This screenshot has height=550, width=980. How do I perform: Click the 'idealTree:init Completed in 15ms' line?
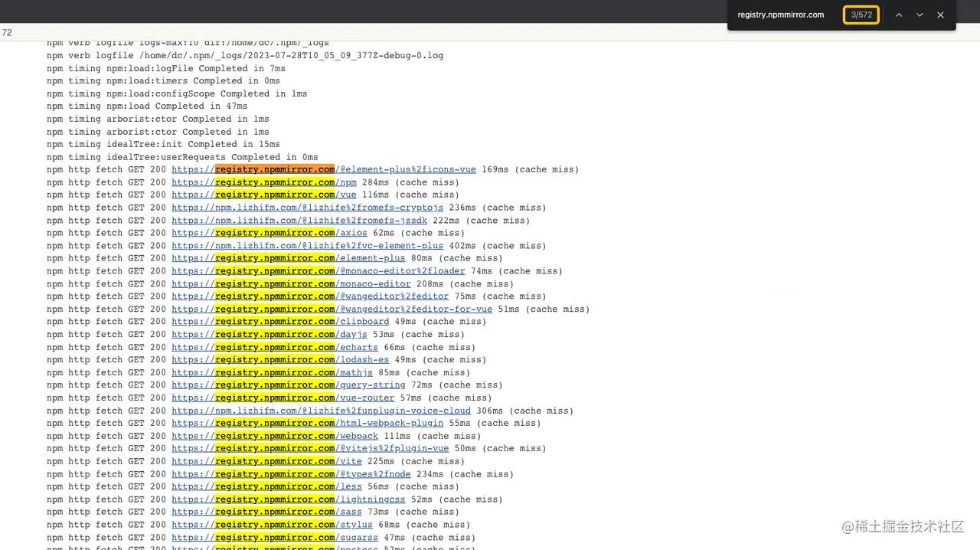tap(163, 144)
